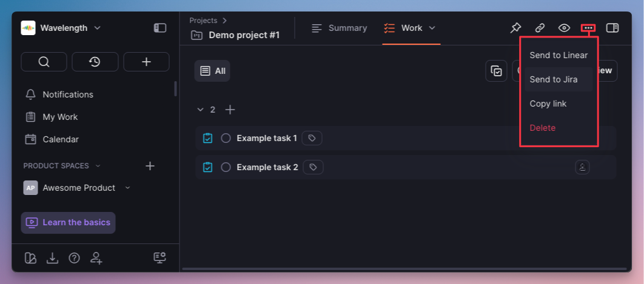Screen dimensions: 644x284
Task: Select Send to Jira from menu
Action: [553, 79]
